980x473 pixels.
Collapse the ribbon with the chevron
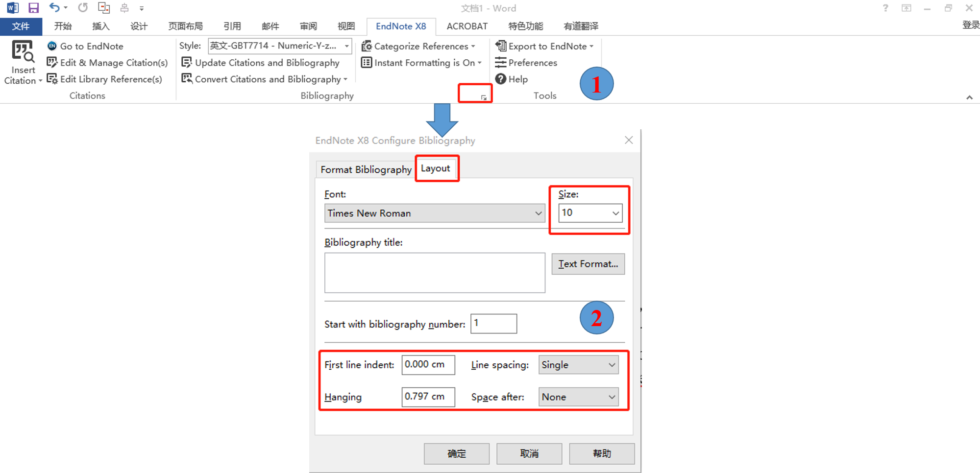click(x=969, y=97)
